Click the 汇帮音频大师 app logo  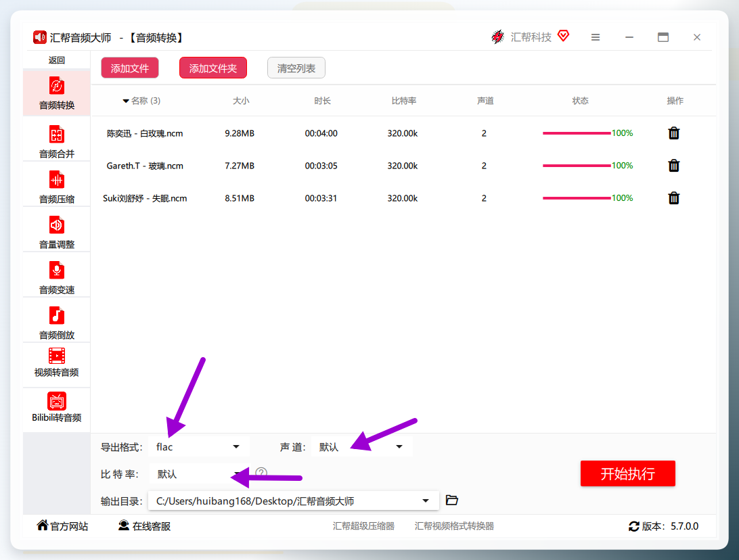pyautogui.click(x=39, y=37)
